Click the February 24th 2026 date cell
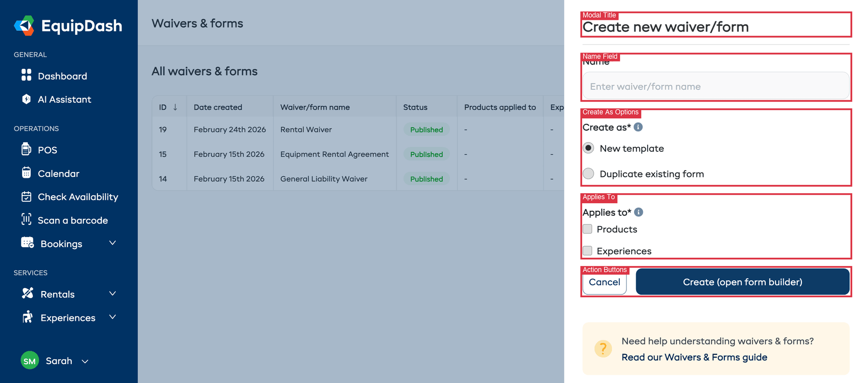This screenshot has width=868, height=383. [x=230, y=129]
